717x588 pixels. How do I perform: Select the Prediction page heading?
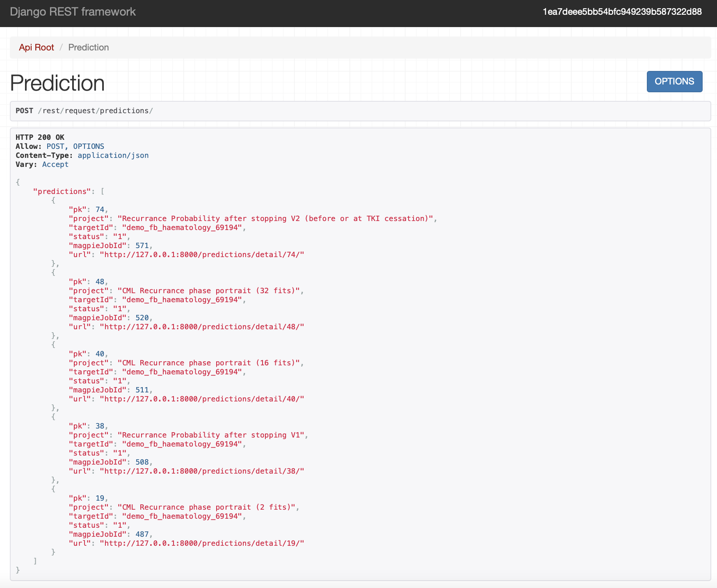point(57,83)
